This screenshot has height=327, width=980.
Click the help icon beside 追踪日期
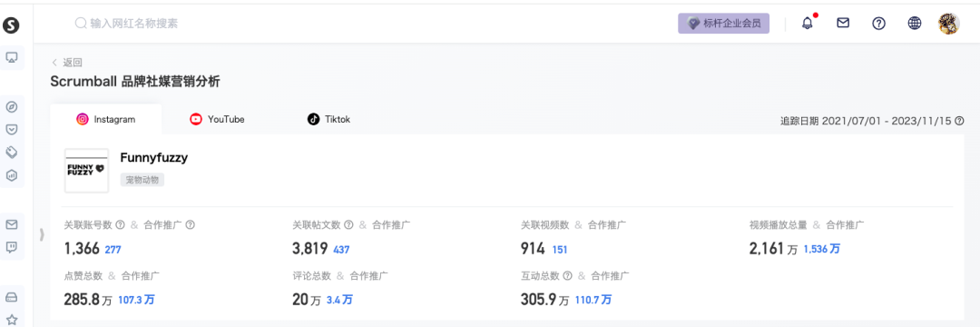click(x=959, y=121)
